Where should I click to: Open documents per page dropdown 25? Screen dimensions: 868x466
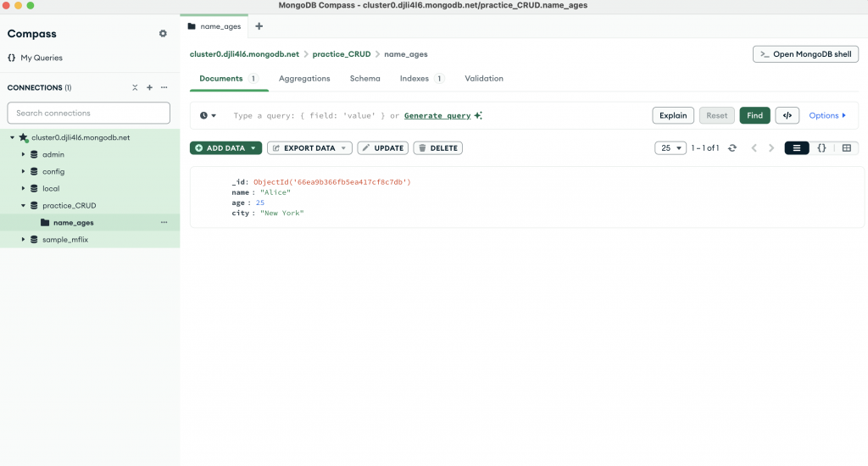[x=670, y=147]
